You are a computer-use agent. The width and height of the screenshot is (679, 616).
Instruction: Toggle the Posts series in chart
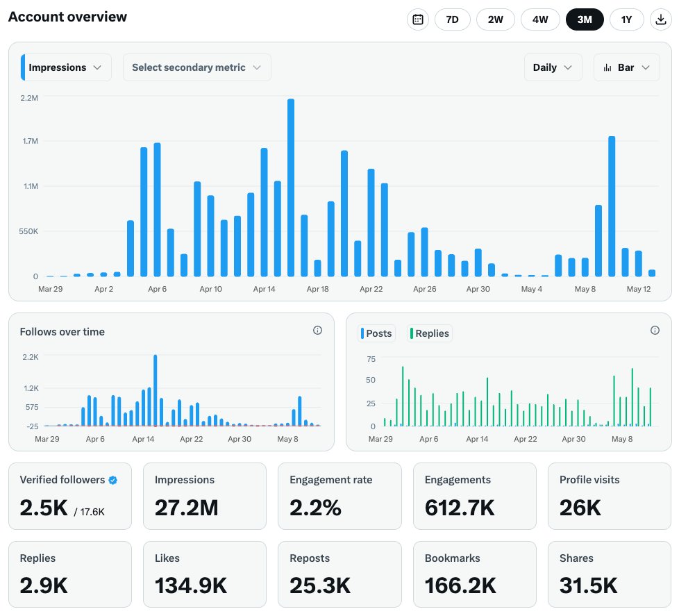(x=376, y=333)
